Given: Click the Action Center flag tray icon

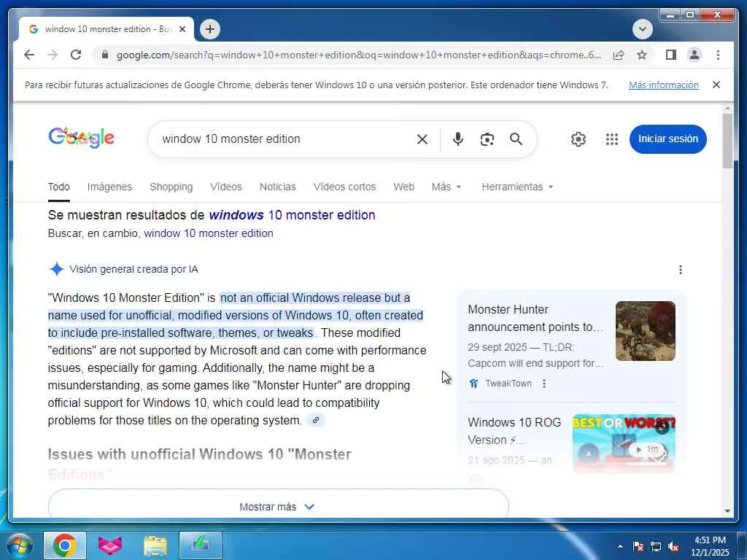Looking at the screenshot, I should click(638, 546).
